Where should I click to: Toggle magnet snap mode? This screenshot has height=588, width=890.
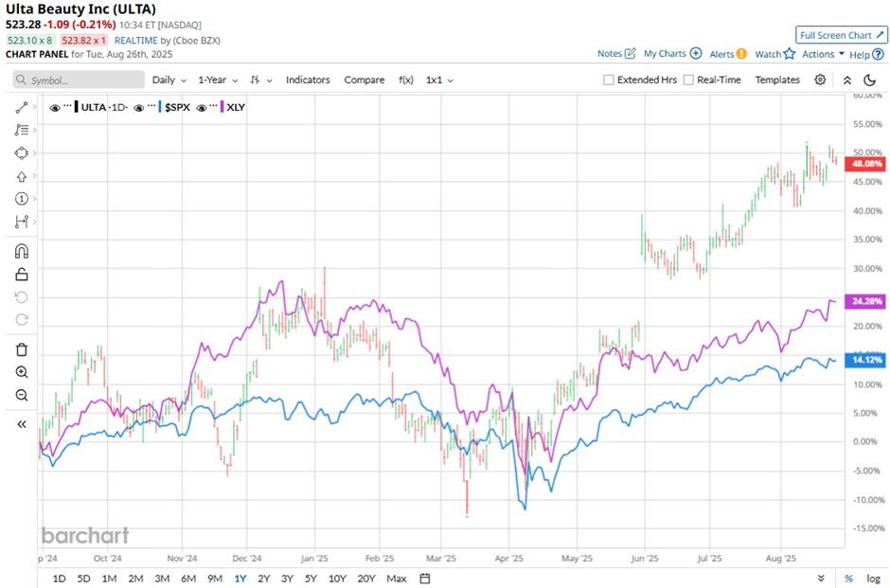click(22, 252)
